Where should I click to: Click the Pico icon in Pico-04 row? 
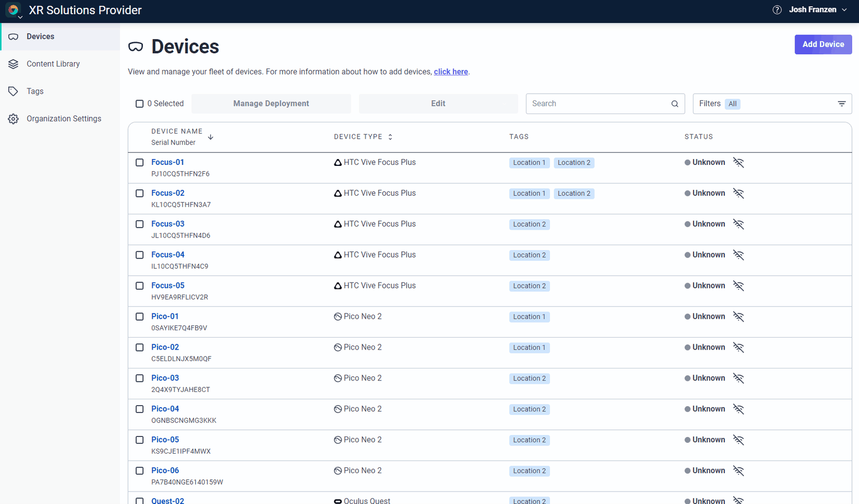[x=338, y=409]
